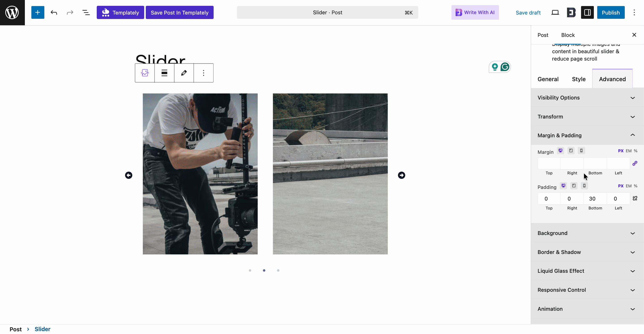Click the slider block type icon
Image resolution: width=644 pixels, height=334 pixels.
pos(145,73)
